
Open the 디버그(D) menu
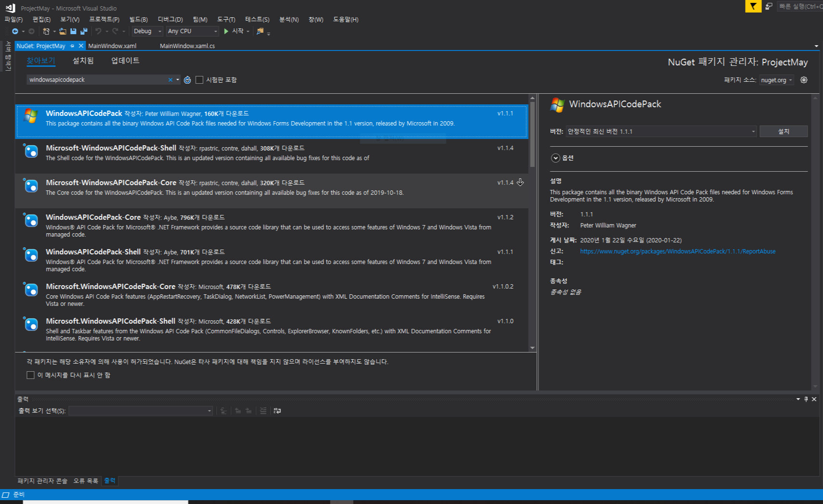tap(170, 19)
